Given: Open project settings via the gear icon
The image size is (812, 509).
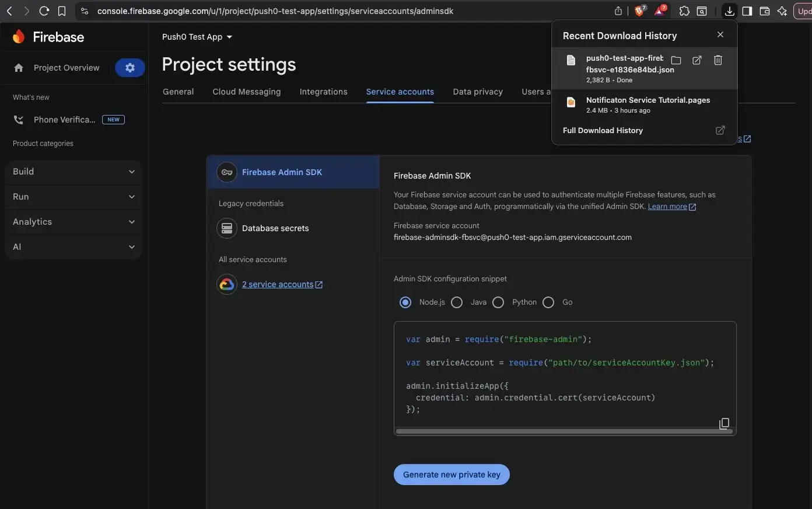Looking at the screenshot, I should (x=129, y=68).
